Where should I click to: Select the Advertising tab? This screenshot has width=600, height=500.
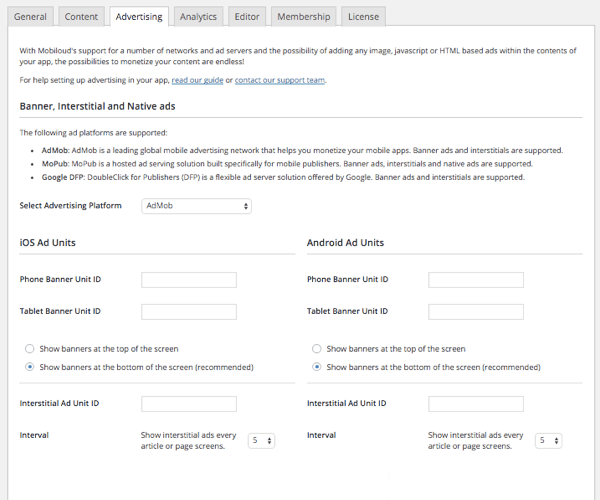point(139,17)
